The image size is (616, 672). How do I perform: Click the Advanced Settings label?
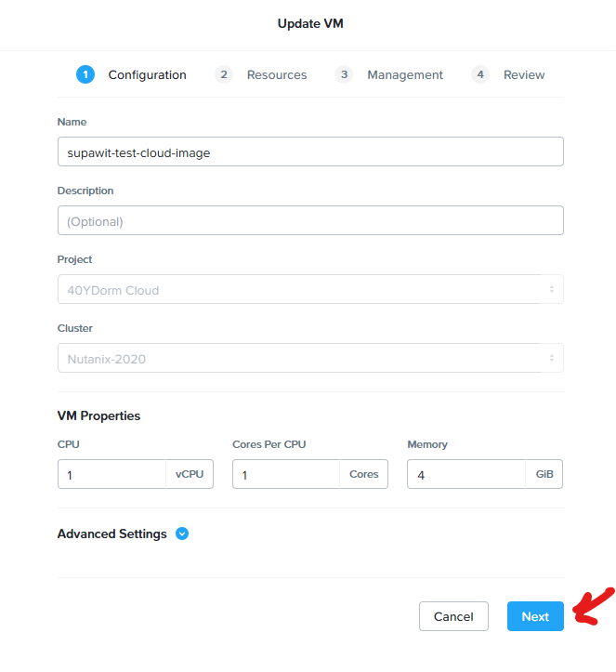[x=112, y=534]
